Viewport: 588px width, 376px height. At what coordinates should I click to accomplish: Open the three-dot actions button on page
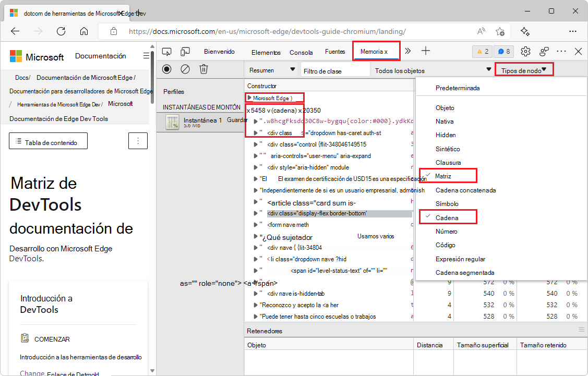[x=138, y=141]
